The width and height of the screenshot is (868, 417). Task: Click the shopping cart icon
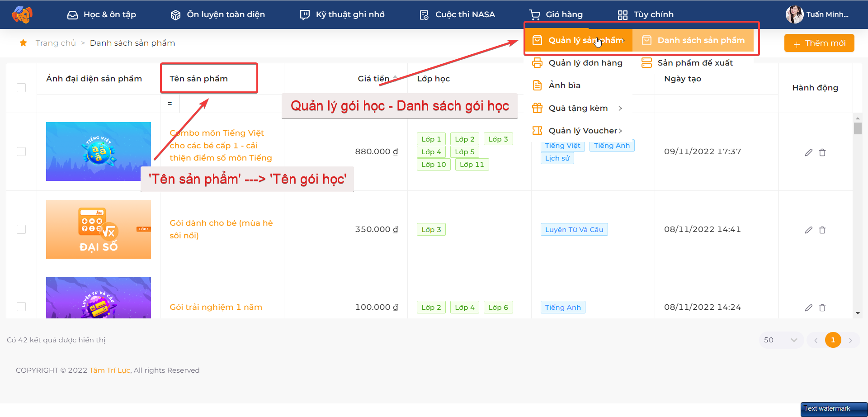(535, 15)
